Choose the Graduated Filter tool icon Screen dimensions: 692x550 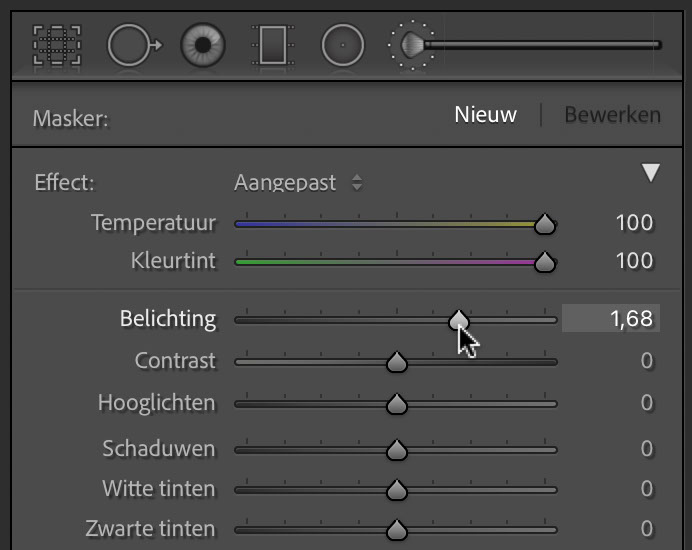273,45
